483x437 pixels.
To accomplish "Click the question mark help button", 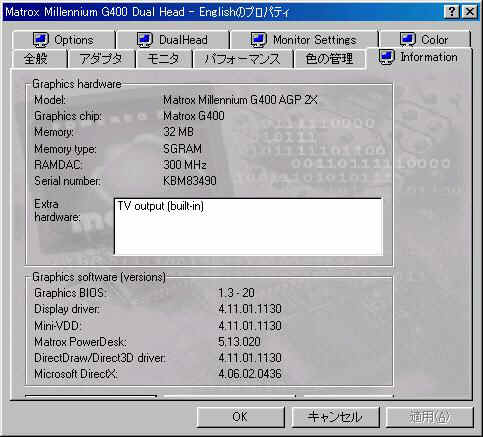I will point(452,12).
